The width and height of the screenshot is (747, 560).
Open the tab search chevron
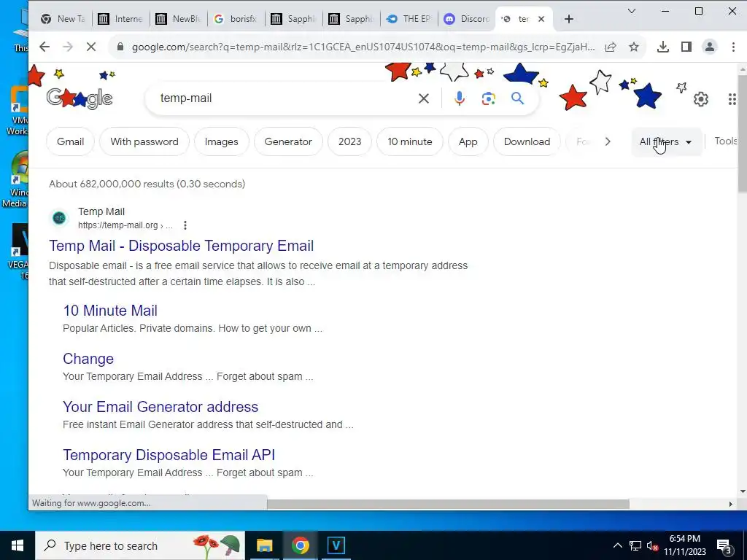click(x=632, y=11)
